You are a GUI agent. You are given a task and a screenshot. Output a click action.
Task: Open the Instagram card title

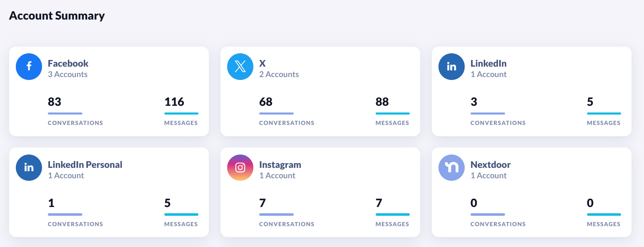pyautogui.click(x=280, y=165)
